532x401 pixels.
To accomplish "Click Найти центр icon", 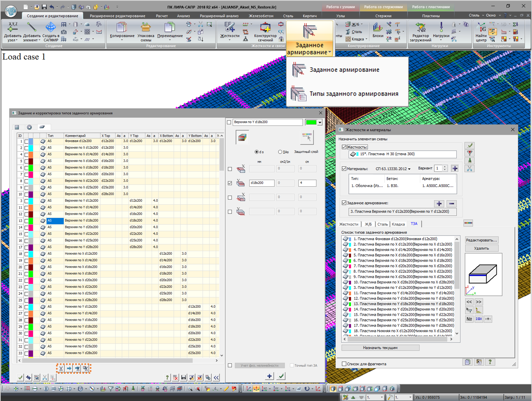I will [481, 31].
